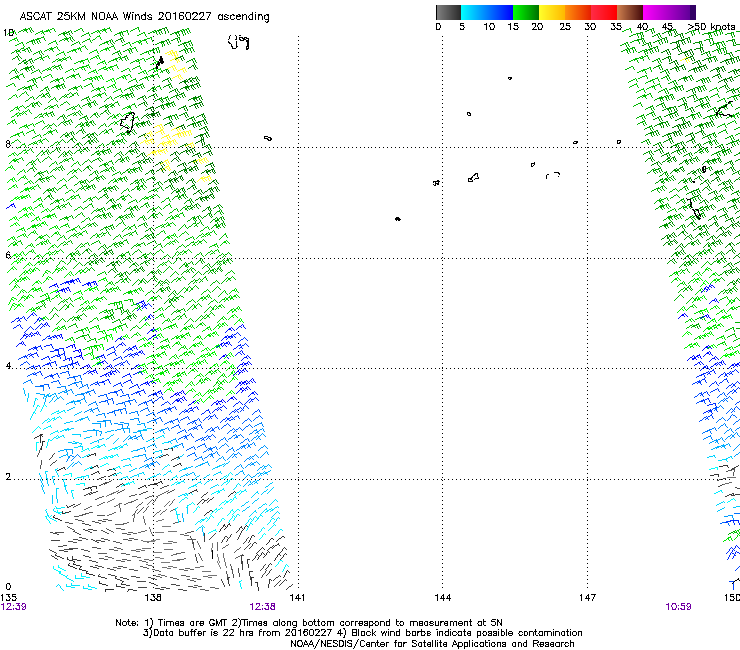This screenshot has width=740, height=650.
Task: Click the note line 'Times are GMT'
Action: click(x=191, y=623)
